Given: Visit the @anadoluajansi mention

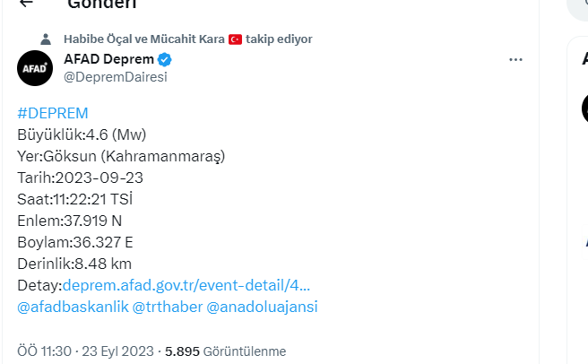Looking at the screenshot, I should point(262,307).
